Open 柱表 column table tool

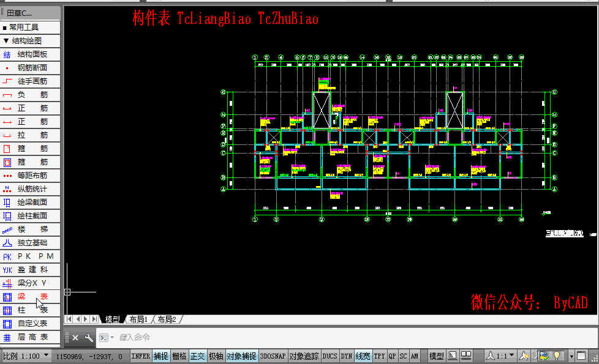(x=30, y=310)
